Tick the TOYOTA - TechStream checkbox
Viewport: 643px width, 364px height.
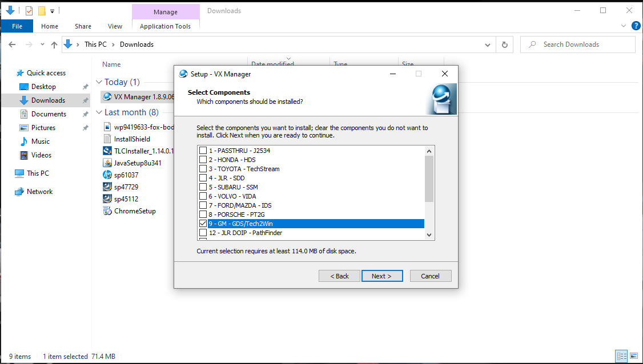(x=203, y=168)
